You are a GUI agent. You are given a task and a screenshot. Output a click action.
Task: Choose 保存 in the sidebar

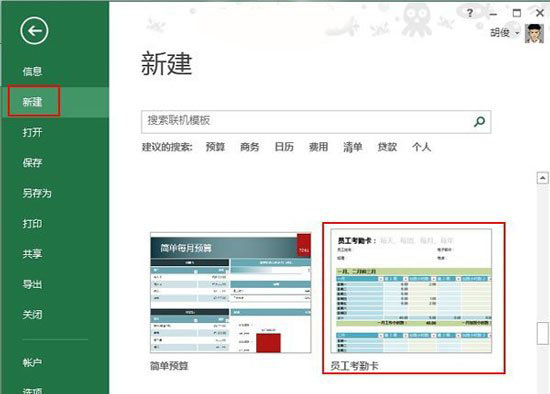click(x=32, y=163)
